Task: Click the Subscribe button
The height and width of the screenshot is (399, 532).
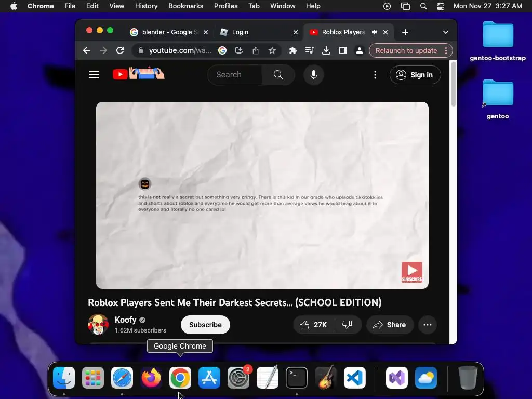Action: click(x=205, y=325)
